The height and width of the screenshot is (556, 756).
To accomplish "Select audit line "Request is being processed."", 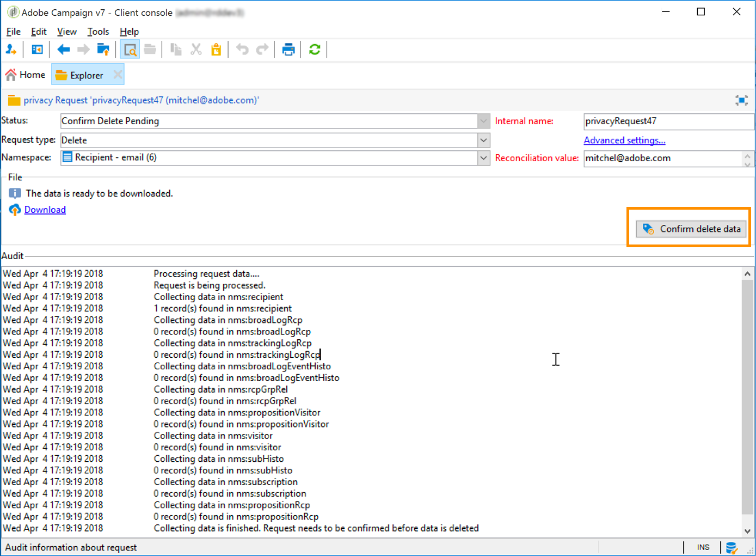I will [x=210, y=285].
